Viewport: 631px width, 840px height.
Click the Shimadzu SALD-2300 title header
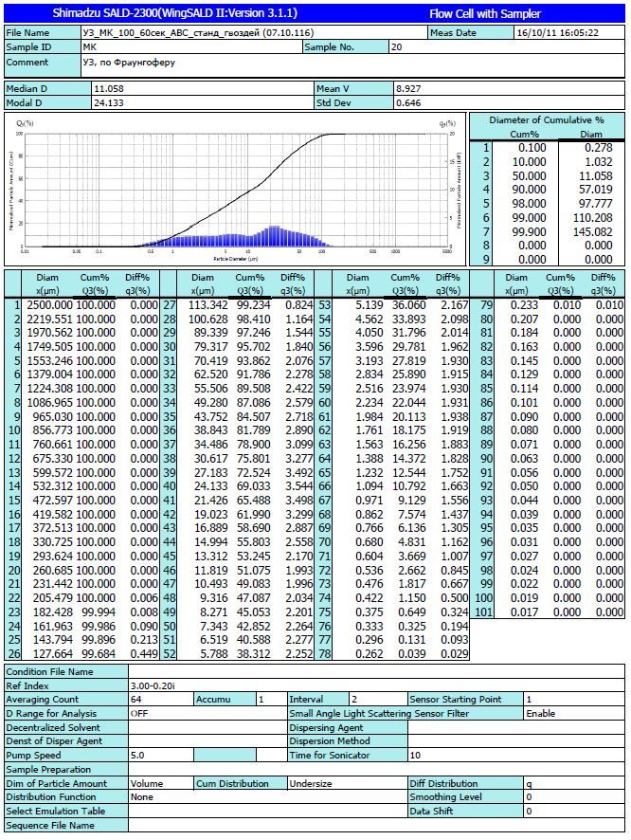174,13
